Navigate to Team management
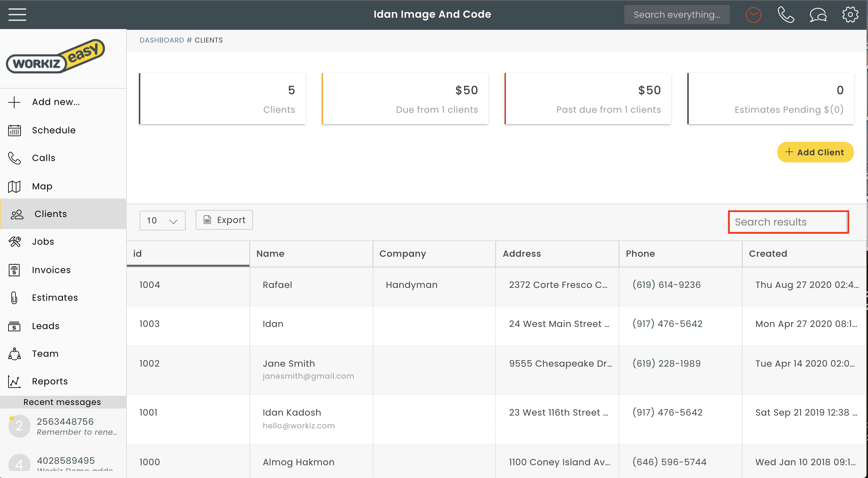 (x=45, y=354)
